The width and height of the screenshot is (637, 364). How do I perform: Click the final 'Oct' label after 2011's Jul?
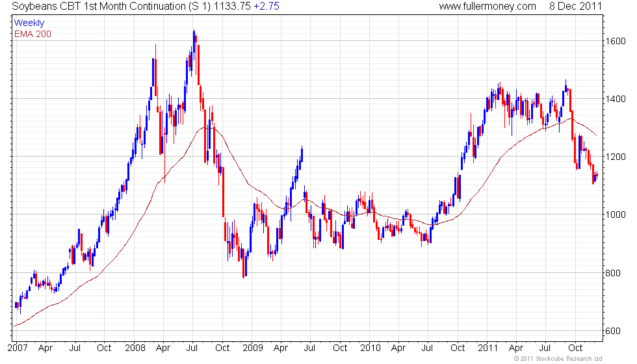pos(575,348)
